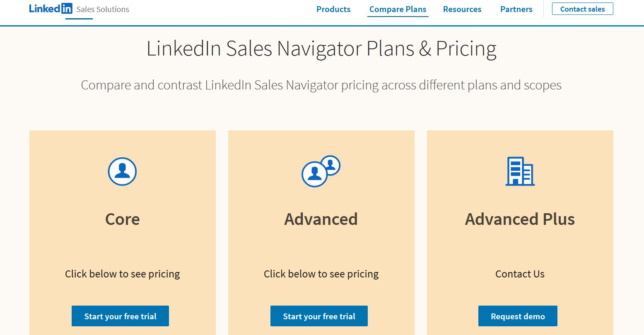Go to the Partners menu item
The width and height of the screenshot is (644, 335).
tap(516, 9)
